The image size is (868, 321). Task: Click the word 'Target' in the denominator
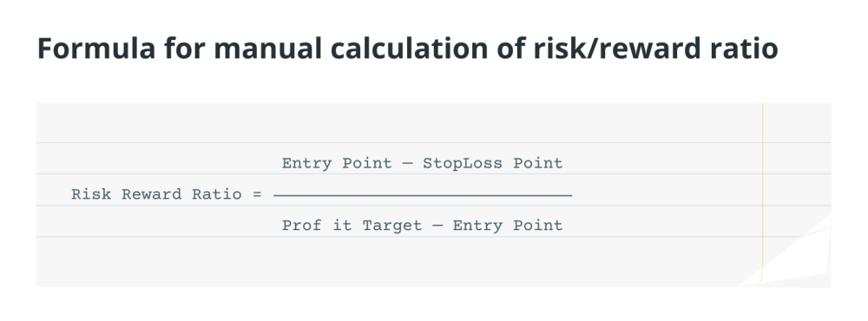tap(392, 226)
